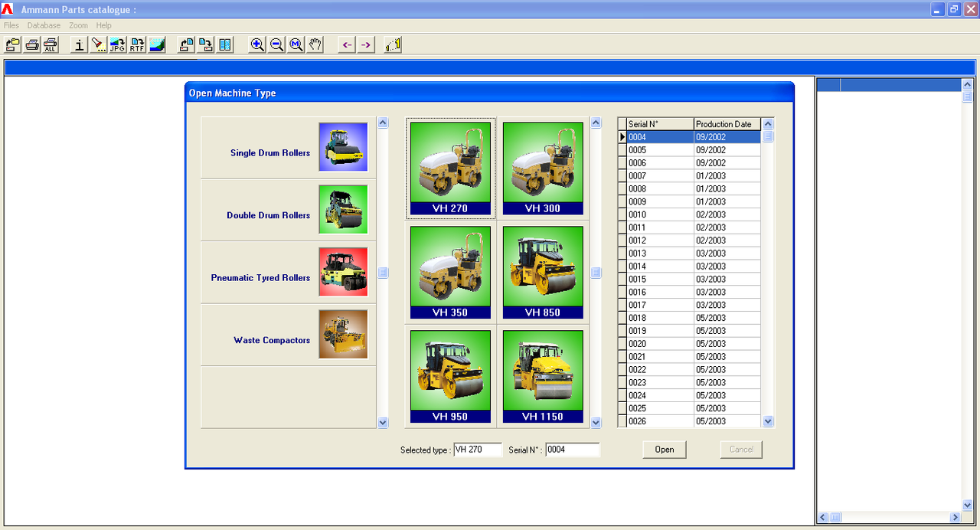Click the right panel's scroll-left arrow
Screen dimensions: 980x530
point(823,518)
